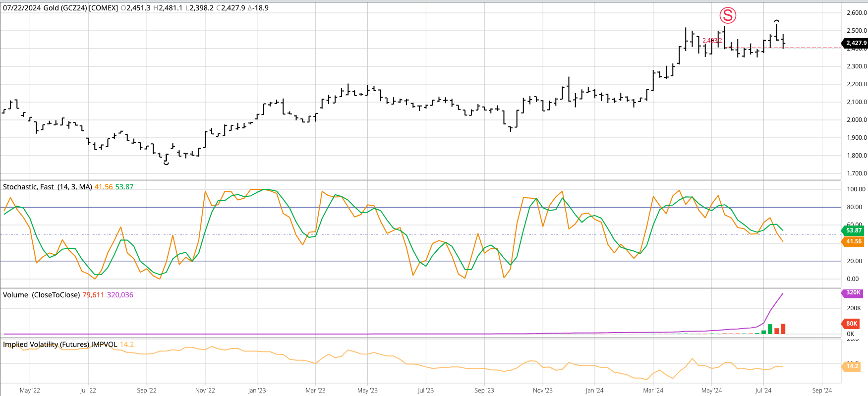Select the green 53.87 stochastic axis tag

(x=854, y=230)
